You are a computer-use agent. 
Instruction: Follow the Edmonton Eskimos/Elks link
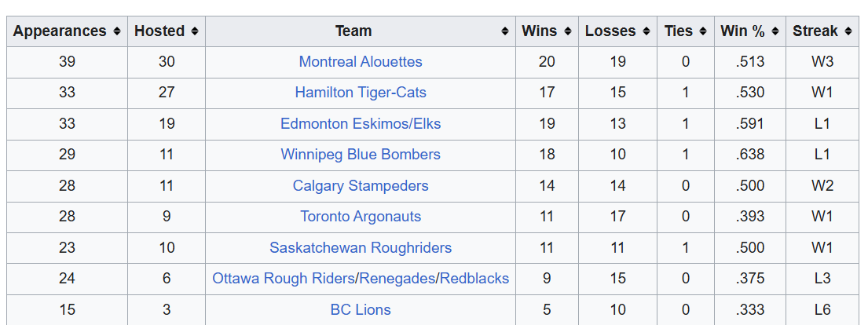[361, 124]
